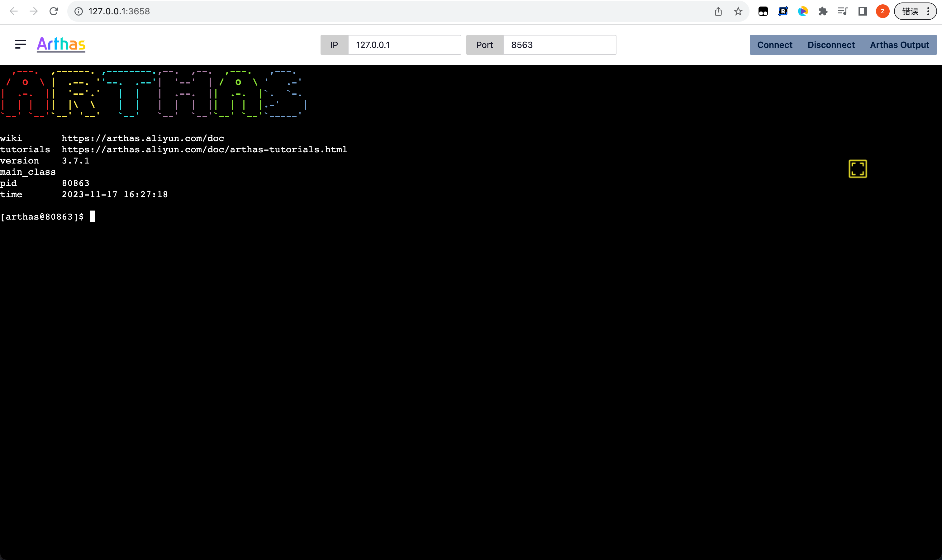Open the black two-eyed mask extension icon

coord(763,11)
